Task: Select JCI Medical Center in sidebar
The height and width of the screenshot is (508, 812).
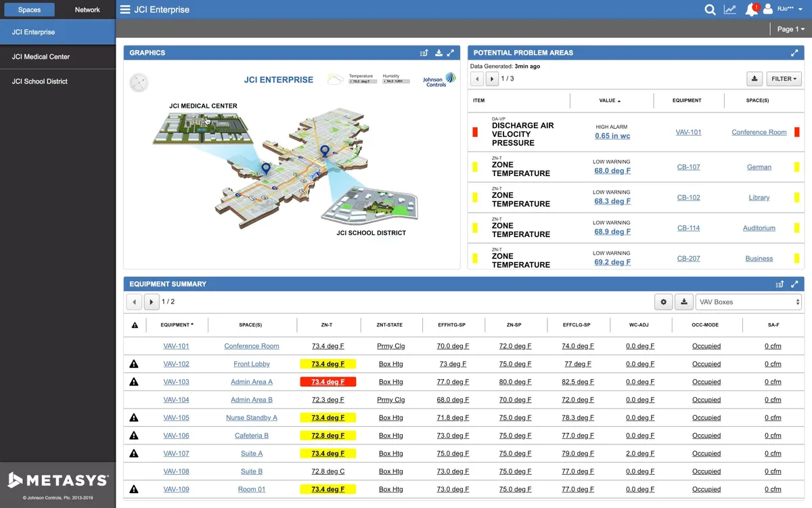Action: pyautogui.click(x=58, y=57)
